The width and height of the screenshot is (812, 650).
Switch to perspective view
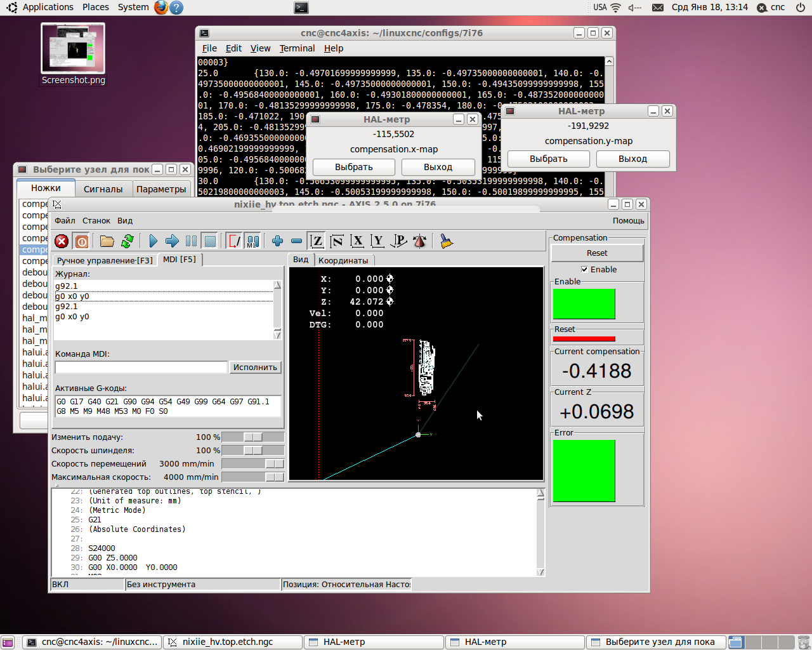398,241
